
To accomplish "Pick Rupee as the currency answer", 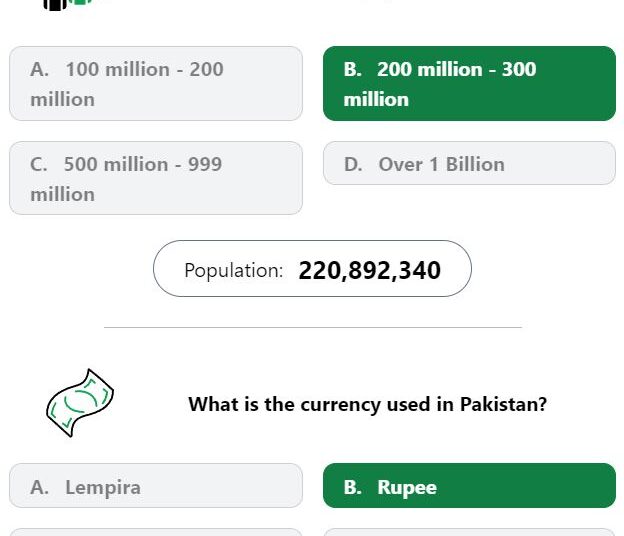I will [x=469, y=485].
